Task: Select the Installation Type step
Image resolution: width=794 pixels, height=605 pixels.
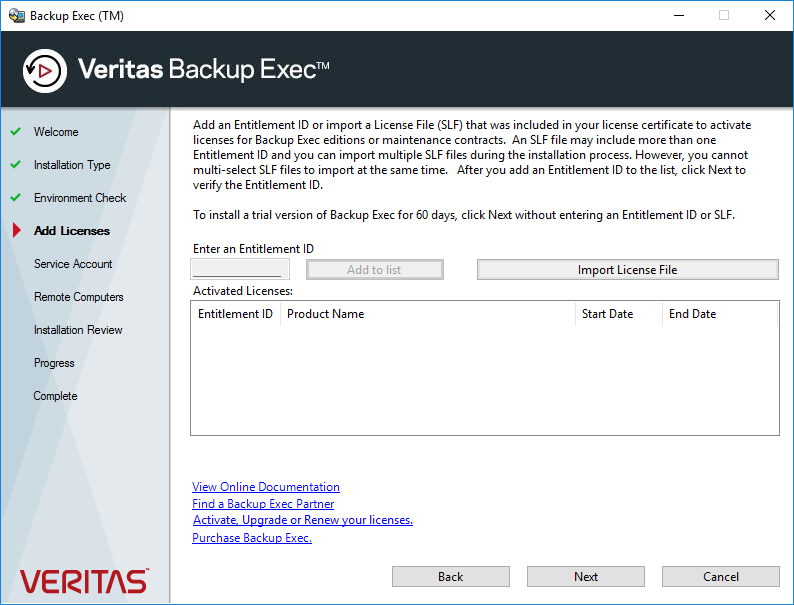Action: (x=72, y=165)
